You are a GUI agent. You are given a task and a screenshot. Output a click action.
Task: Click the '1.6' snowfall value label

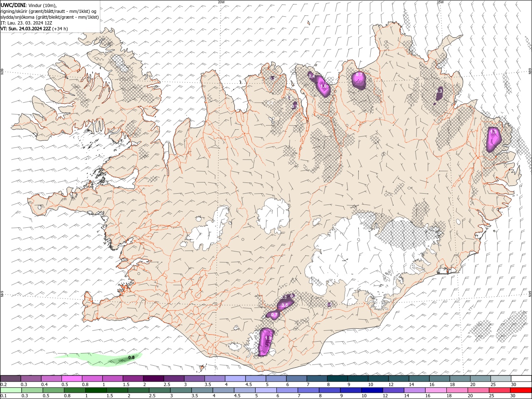[324, 86]
